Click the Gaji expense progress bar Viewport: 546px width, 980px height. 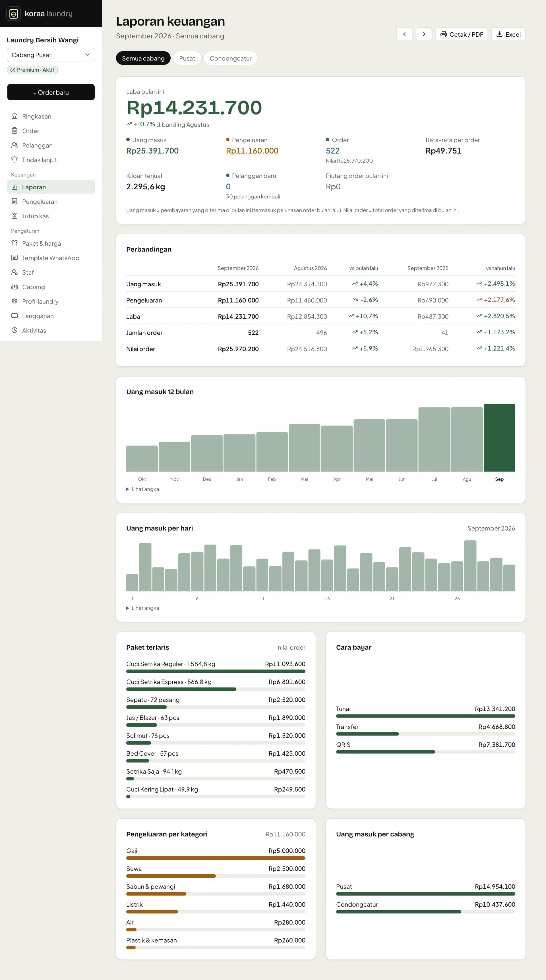(216, 858)
